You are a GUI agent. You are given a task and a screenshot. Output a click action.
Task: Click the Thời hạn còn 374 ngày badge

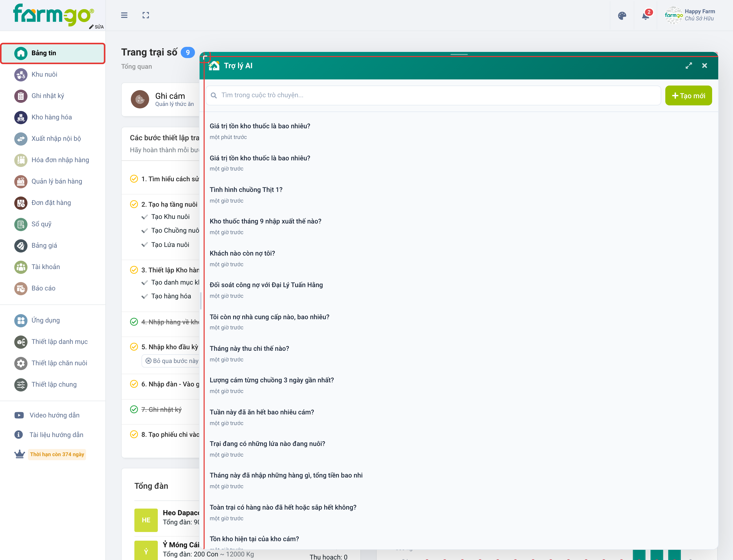[57, 454]
